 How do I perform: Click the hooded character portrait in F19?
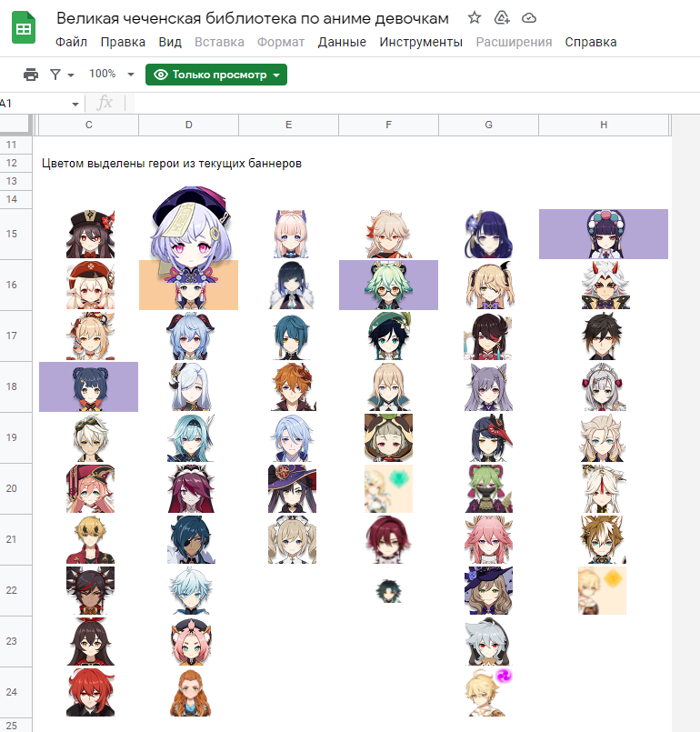388,437
